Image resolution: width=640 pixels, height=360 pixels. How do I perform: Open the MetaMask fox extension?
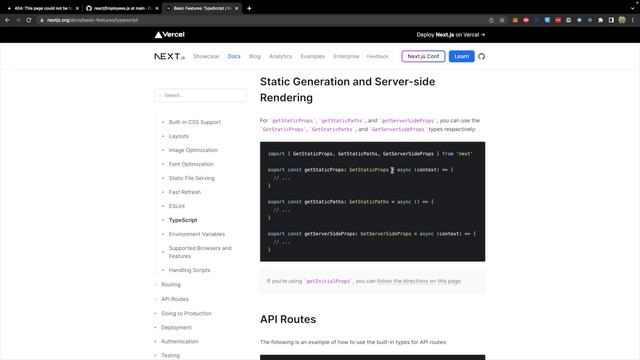515,20
